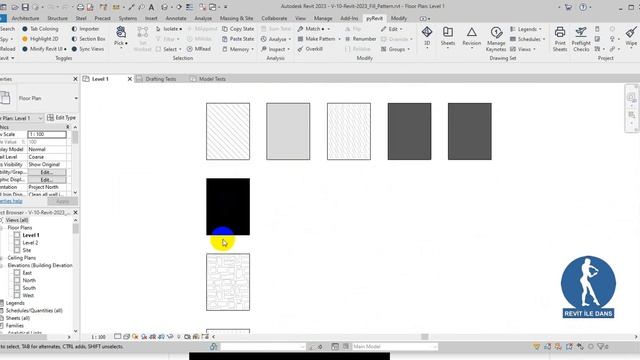The width and height of the screenshot is (640, 360).
Task: Switch to the Model Tests view tab
Action: click(x=212, y=79)
